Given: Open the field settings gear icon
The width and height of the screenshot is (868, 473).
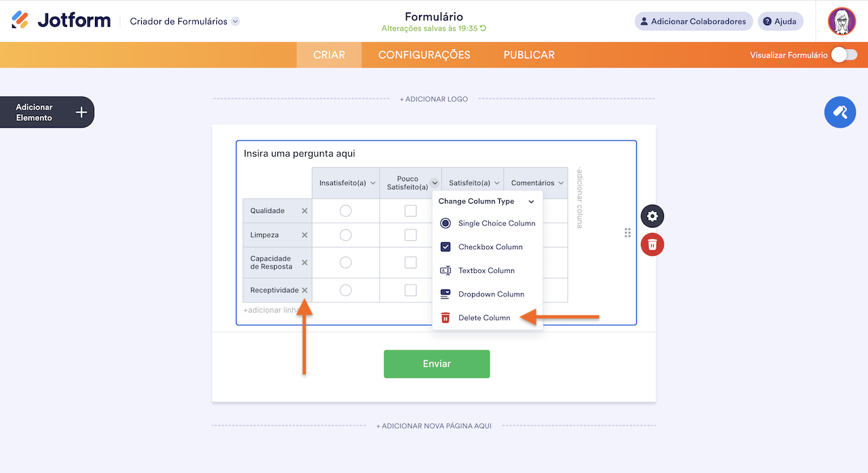Looking at the screenshot, I should 652,216.
